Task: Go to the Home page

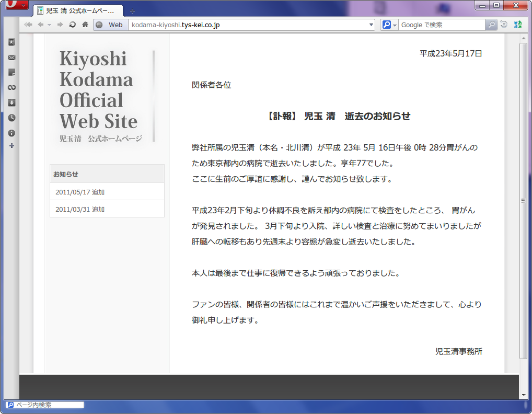Action: coord(85,25)
